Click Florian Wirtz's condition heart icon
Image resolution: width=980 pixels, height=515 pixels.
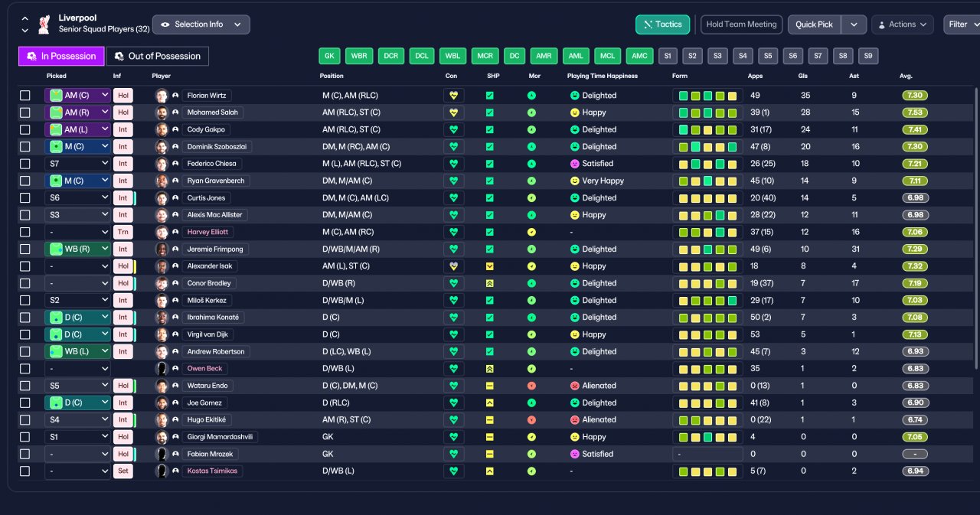click(453, 96)
